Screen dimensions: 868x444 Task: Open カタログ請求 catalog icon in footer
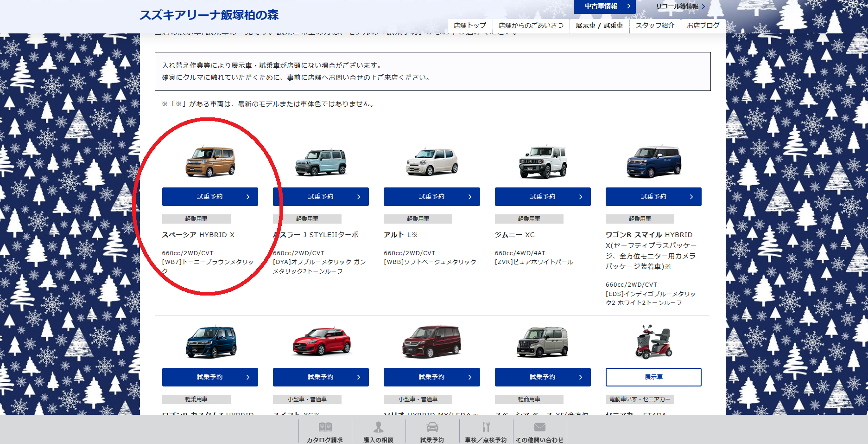point(325,427)
